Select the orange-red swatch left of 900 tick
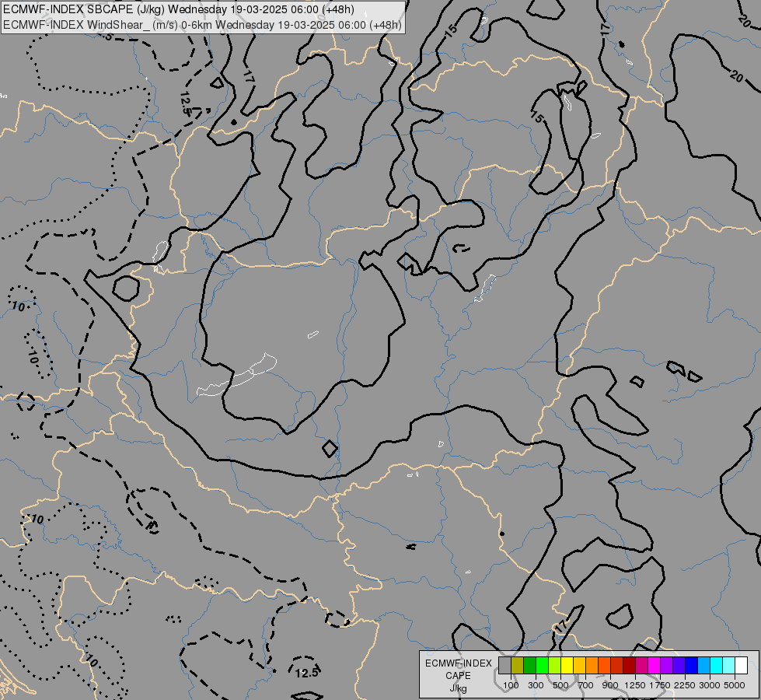 pos(604,666)
